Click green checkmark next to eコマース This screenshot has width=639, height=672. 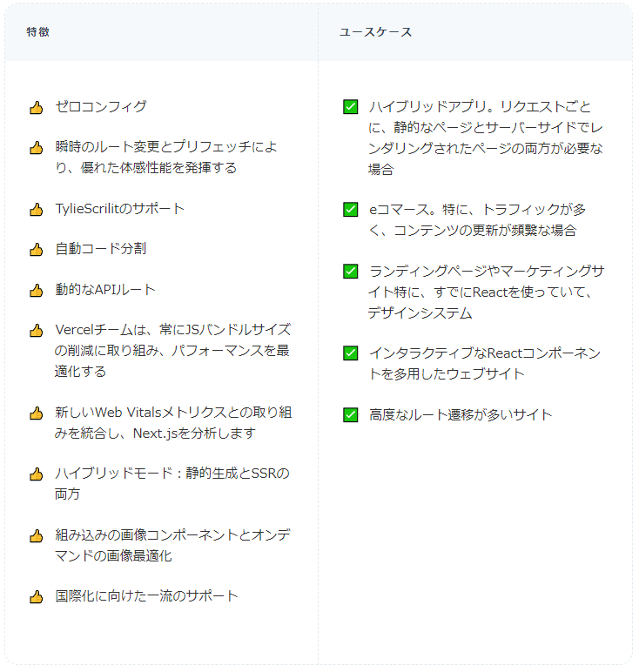pos(351,210)
